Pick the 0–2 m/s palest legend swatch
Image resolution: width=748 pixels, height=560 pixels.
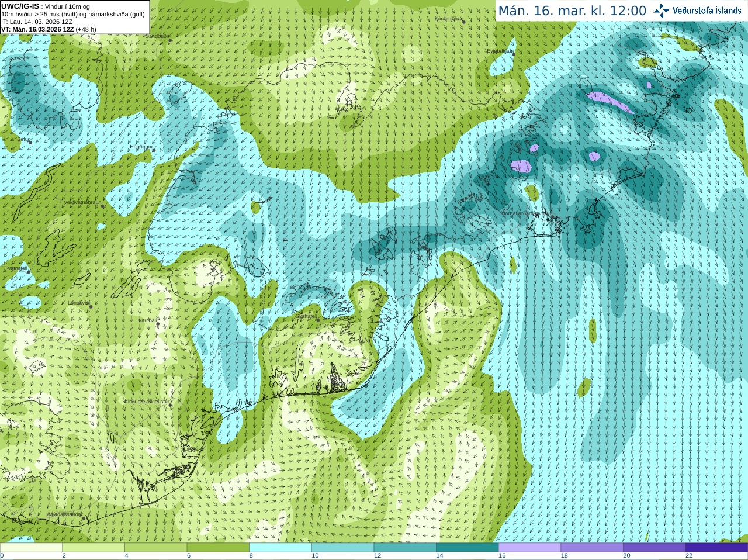click(x=31, y=547)
